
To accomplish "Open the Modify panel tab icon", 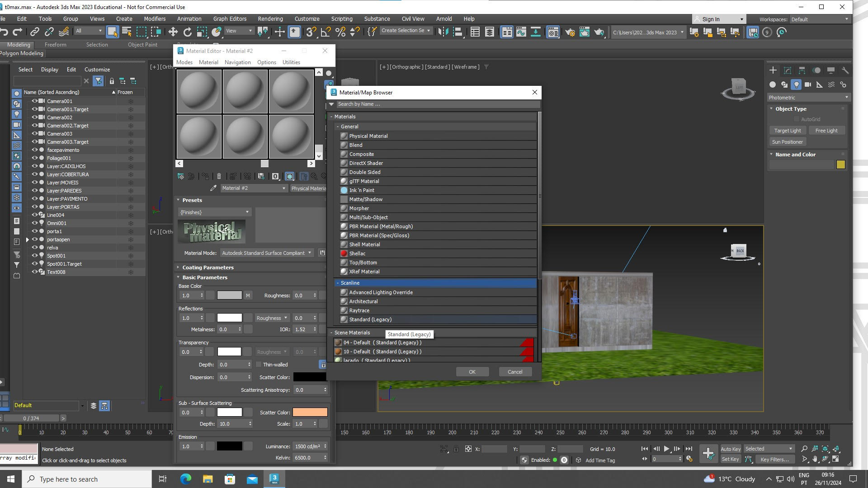I will click(x=787, y=70).
